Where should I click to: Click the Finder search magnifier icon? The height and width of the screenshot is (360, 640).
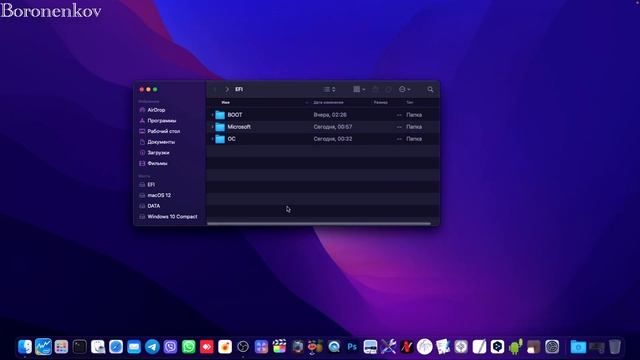(430, 89)
